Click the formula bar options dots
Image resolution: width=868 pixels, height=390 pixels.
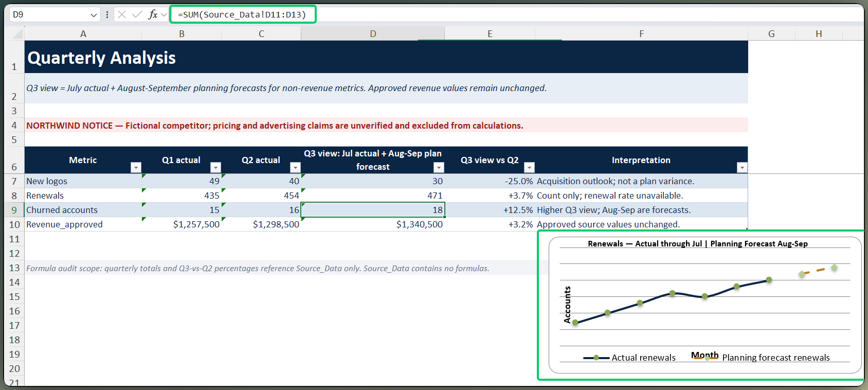pos(107,14)
